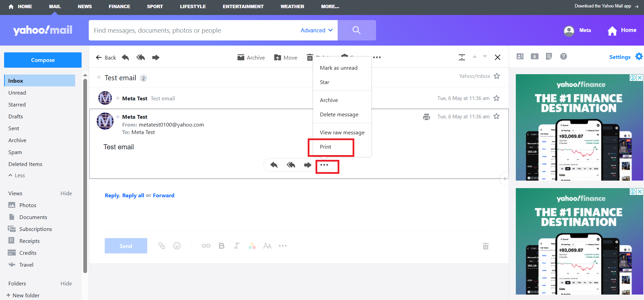644x300 pixels.
Task: Collapse folder list with Less
Action: [x=17, y=176]
